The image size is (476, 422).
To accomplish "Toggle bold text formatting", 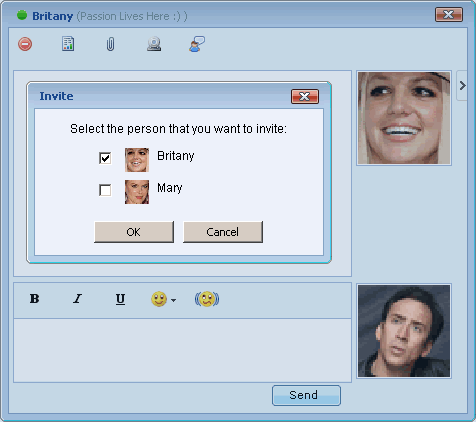I will 34,299.
